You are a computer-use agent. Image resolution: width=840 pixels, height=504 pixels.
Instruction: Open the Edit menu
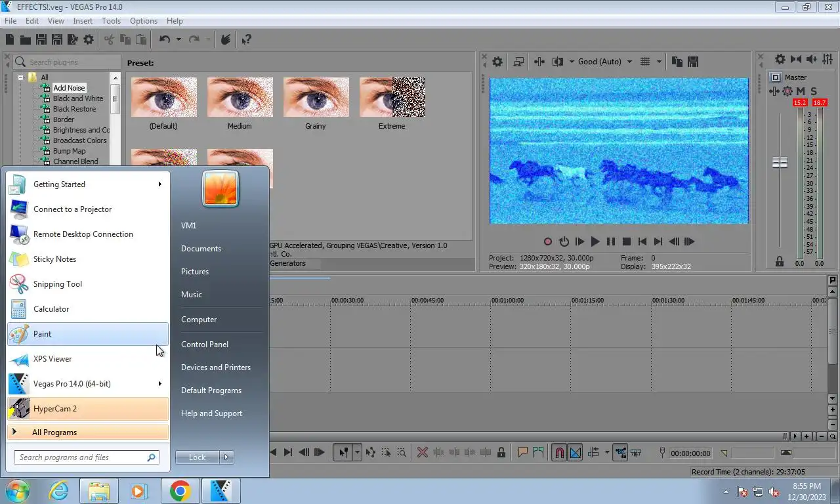[32, 21]
